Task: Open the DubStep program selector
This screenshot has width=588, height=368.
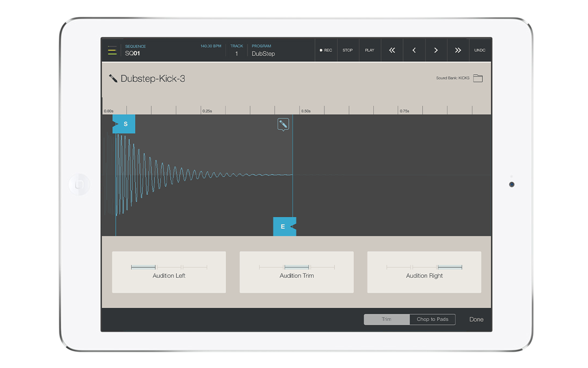Action: tap(264, 51)
